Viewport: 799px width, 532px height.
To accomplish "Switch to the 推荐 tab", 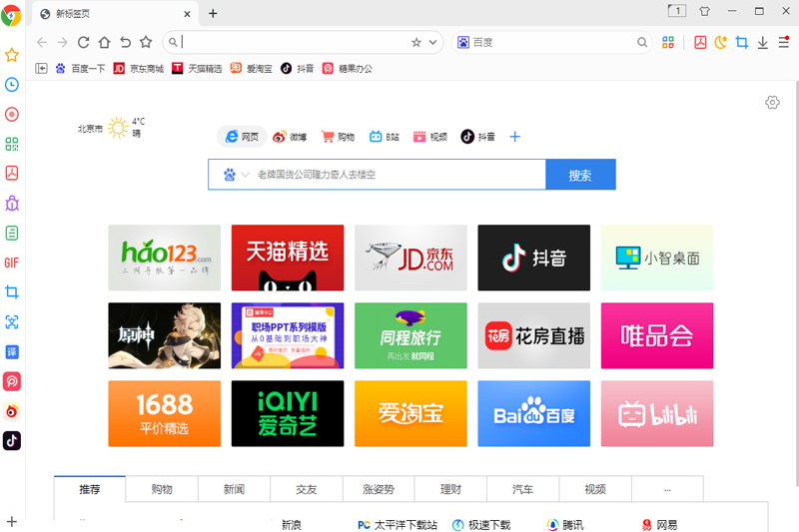I will [90, 489].
